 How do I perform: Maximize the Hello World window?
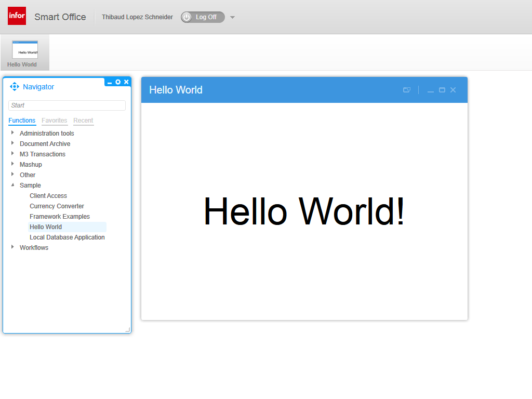(442, 90)
